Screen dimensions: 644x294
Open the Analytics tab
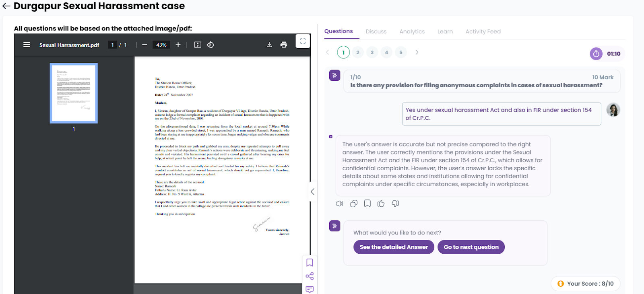(x=412, y=31)
